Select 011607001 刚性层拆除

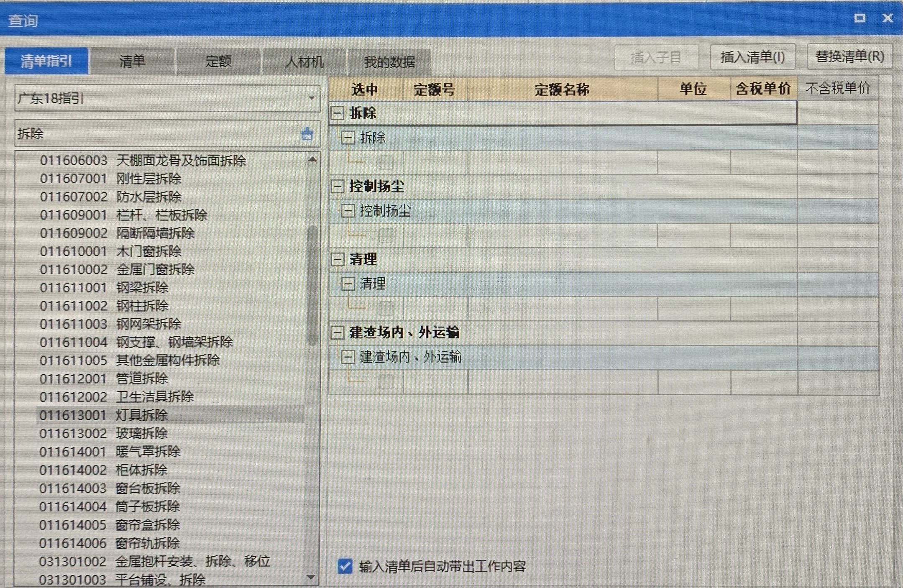(x=110, y=179)
